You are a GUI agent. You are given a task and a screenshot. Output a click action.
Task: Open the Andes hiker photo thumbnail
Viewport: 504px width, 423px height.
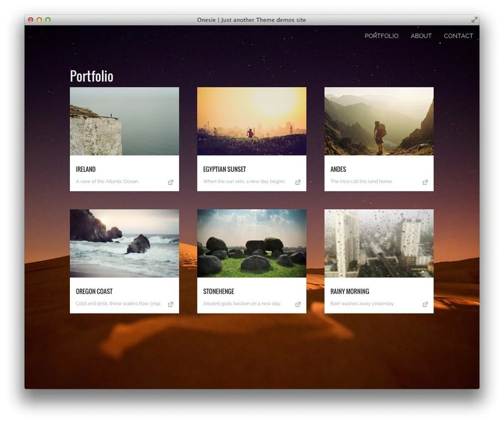[378, 122]
